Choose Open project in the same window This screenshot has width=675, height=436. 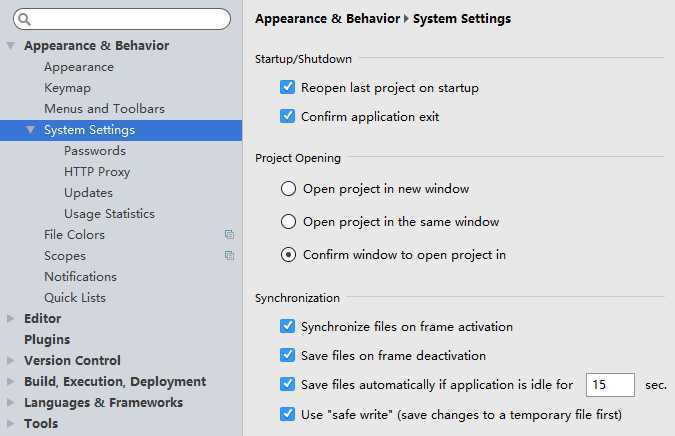click(x=288, y=222)
